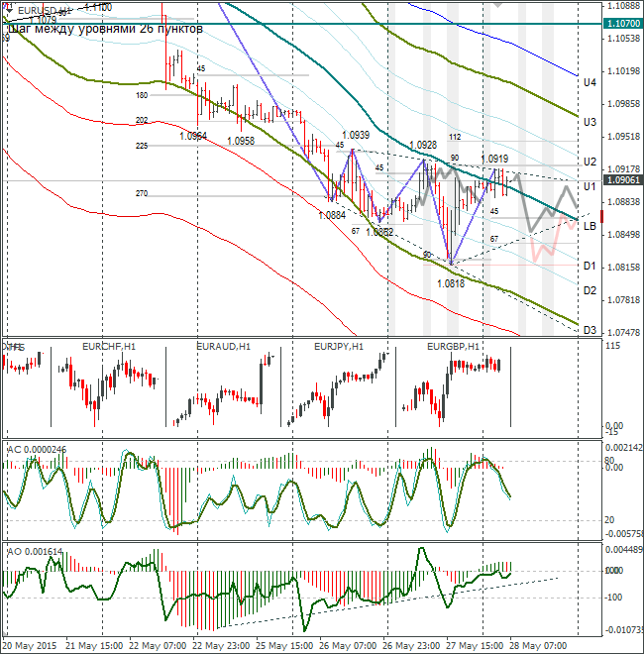Click the 1.0884 swing low annotation
Screen dimensions: 644x654
pos(332,215)
